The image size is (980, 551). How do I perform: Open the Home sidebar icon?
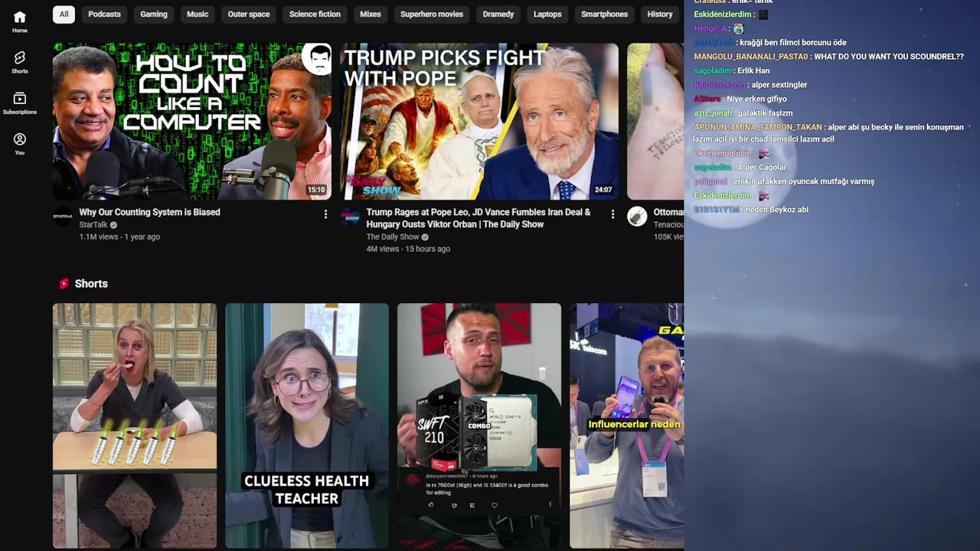click(20, 21)
